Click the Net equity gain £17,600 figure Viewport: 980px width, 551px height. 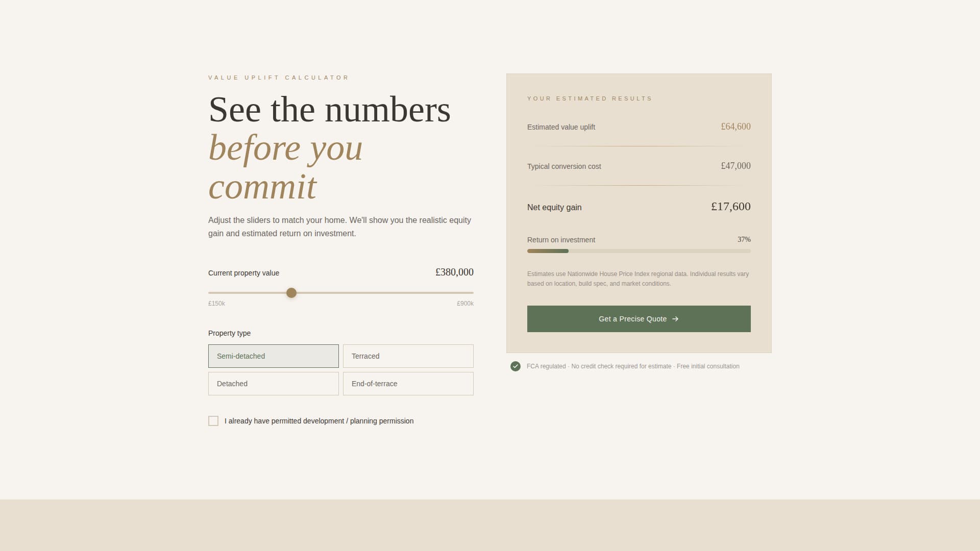click(730, 207)
